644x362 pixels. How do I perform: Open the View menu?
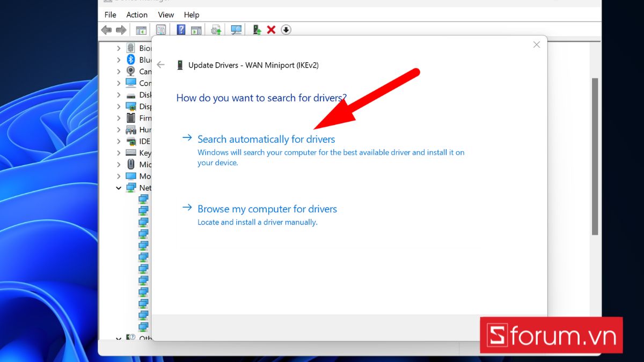pos(166,14)
